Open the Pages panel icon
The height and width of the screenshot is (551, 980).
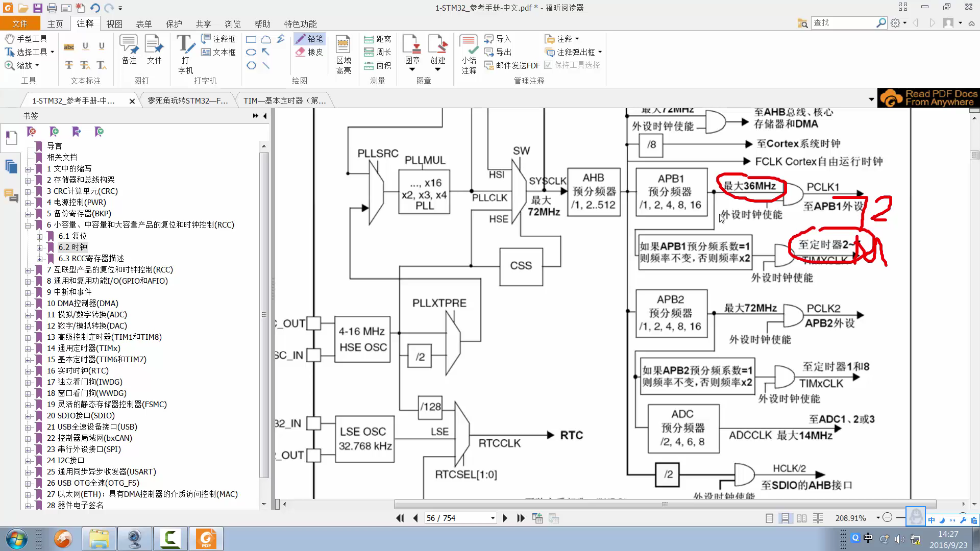coord(11,167)
